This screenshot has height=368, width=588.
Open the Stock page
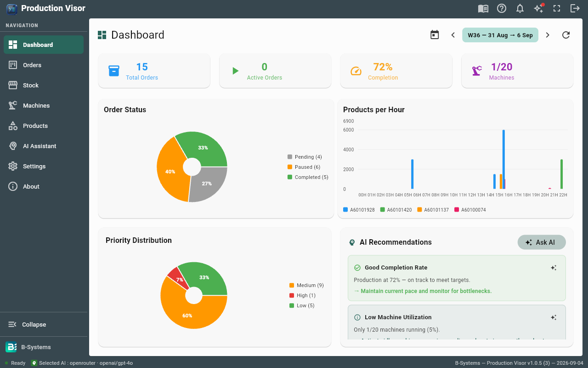coord(44,85)
